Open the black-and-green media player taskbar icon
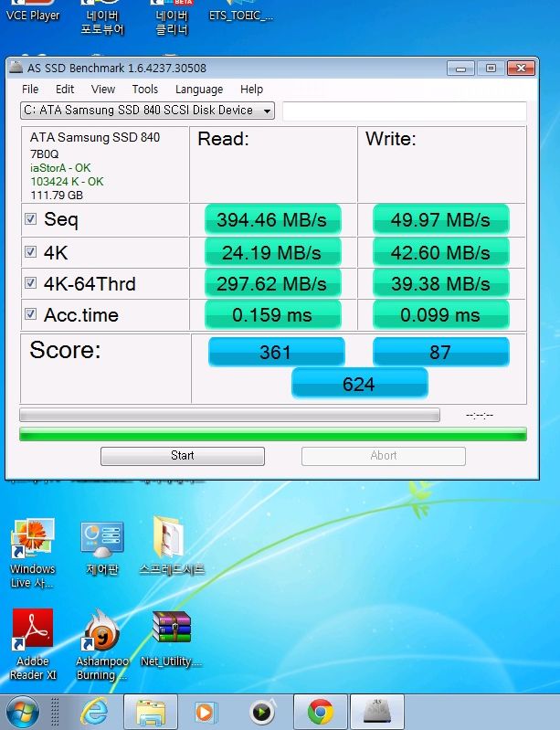Screen dimensions: 560x730 point(263,713)
